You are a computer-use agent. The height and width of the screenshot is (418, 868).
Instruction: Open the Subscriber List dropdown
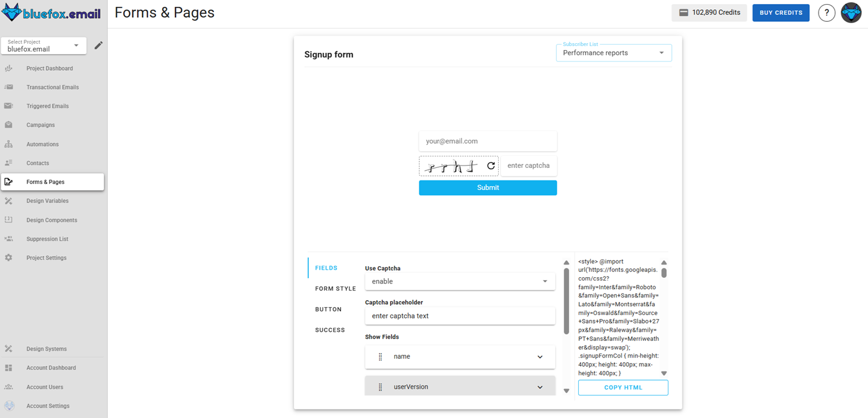point(613,52)
